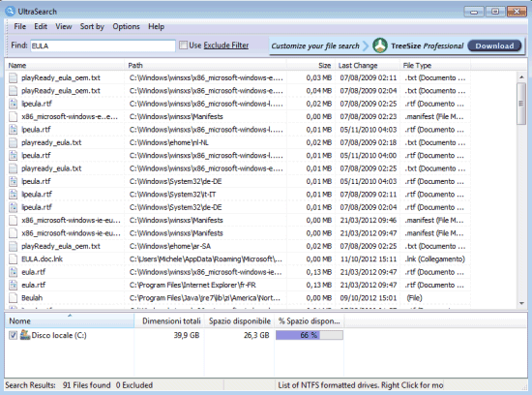Select path C:\Windows\ehome\nl-NL

click(168, 142)
